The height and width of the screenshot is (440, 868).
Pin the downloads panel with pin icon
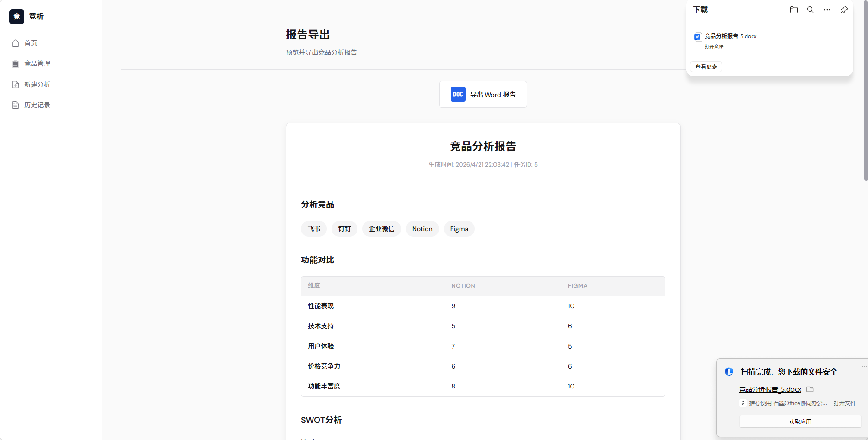tap(844, 10)
